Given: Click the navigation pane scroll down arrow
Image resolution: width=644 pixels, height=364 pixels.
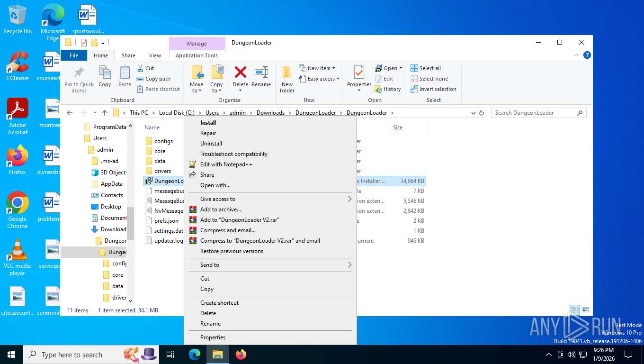Looking at the screenshot, I should point(131,301).
